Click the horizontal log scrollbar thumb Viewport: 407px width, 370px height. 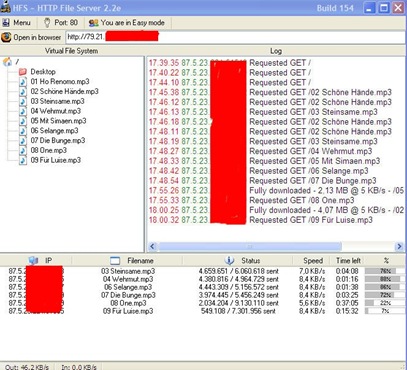tap(250, 246)
